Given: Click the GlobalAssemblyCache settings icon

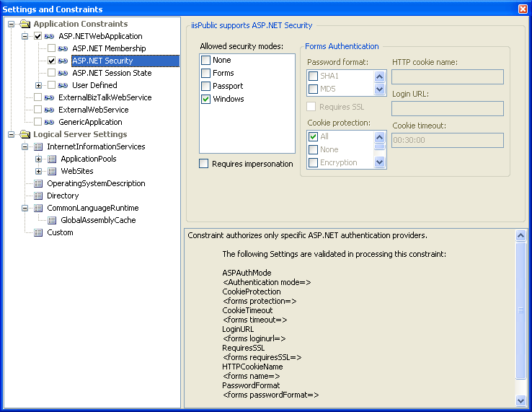Looking at the screenshot, I should [53, 220].
